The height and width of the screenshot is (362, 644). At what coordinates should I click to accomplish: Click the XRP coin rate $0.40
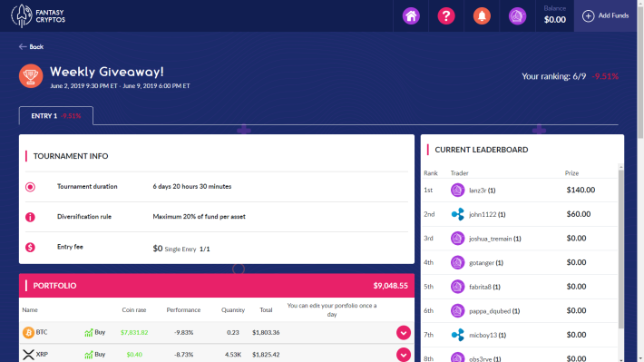click(x=134, y=354)
